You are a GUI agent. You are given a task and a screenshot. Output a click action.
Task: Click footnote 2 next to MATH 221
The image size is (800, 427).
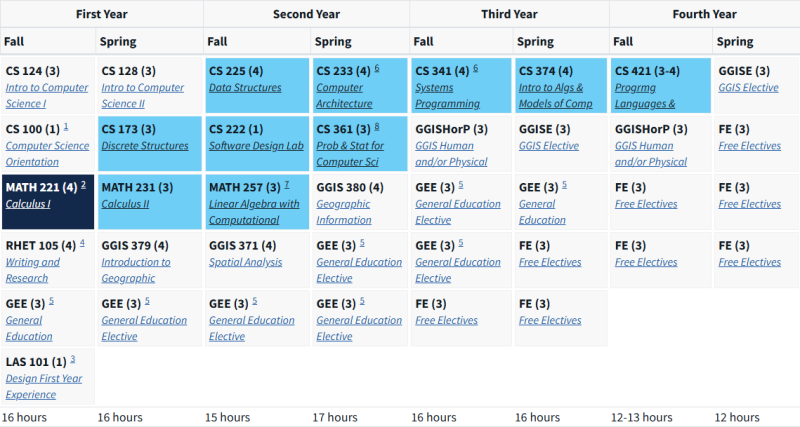click(x=83, y=185)
